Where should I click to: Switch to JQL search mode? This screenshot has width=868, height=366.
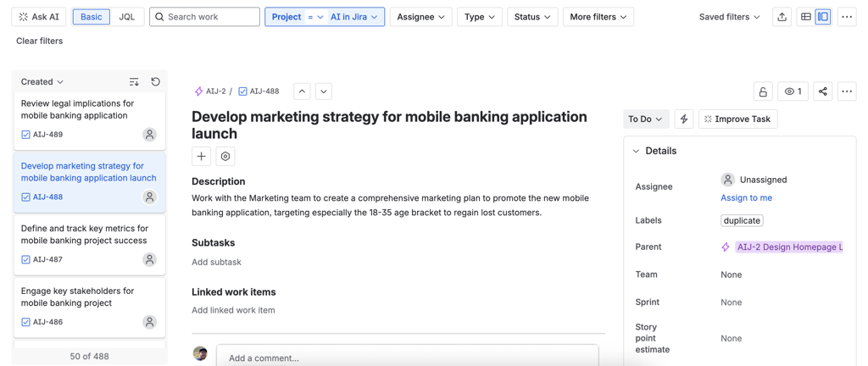(127, 17)
